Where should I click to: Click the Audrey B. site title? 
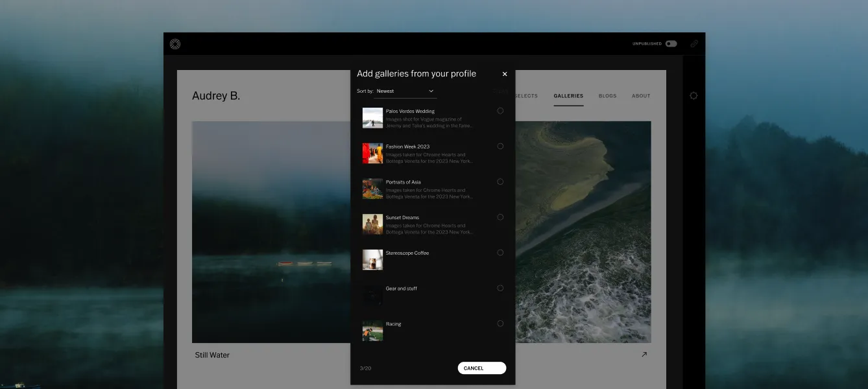click(x=216, y=96)
